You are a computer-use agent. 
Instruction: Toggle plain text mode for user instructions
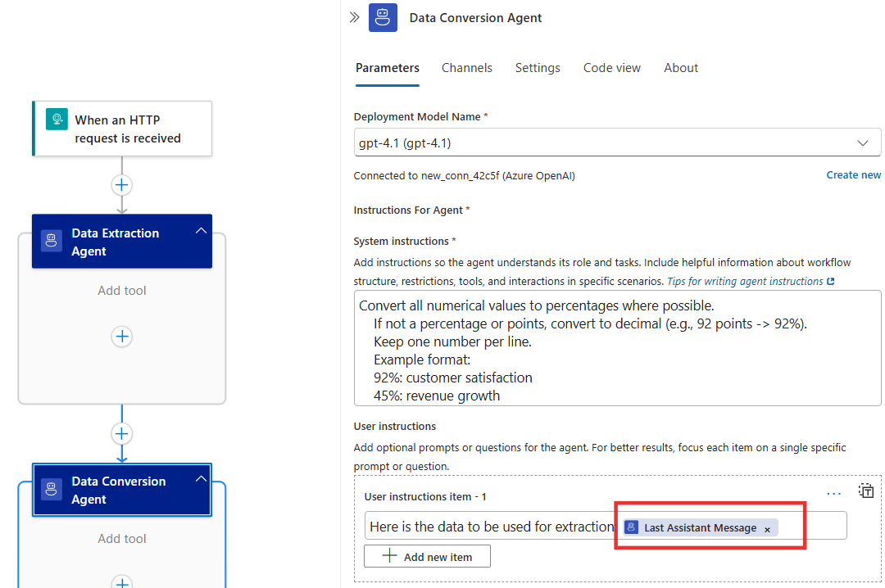click(866, 491)
